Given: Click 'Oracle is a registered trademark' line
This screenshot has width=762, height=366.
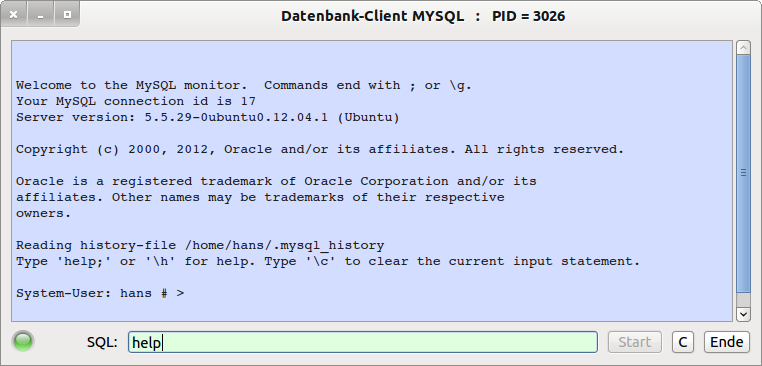Looking at the screenshot, I should point(276,182).
